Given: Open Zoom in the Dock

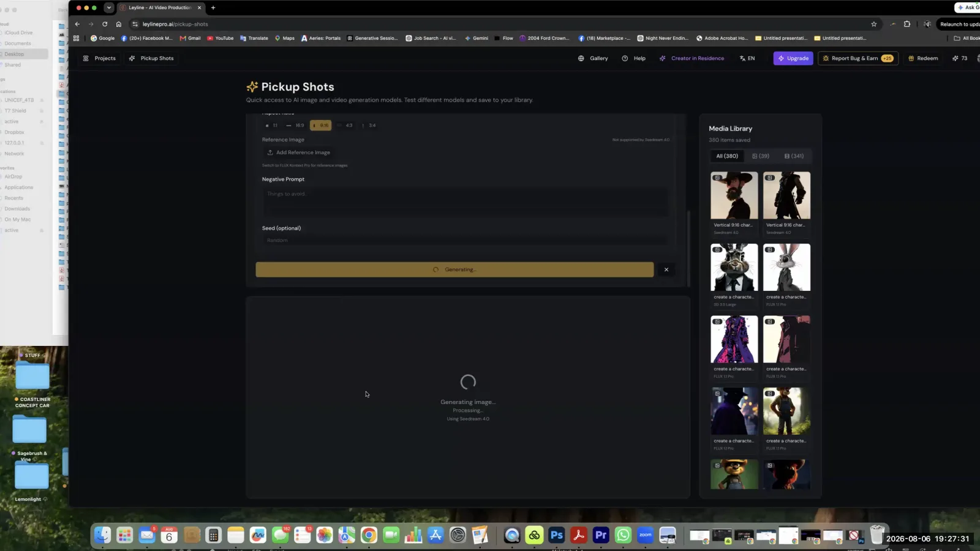Looking at the screenshot, I should tap(645, 536).
